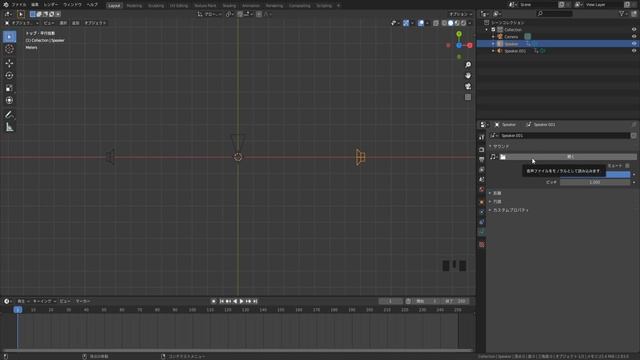
Task: Open the transform orientation dropdown
Action: [210, 14]
